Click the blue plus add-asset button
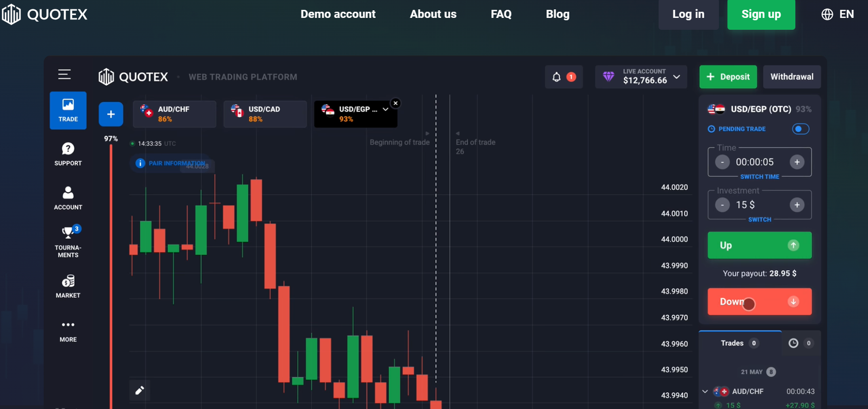This screenshot has height=409, width=868. (x=111, y=114)
